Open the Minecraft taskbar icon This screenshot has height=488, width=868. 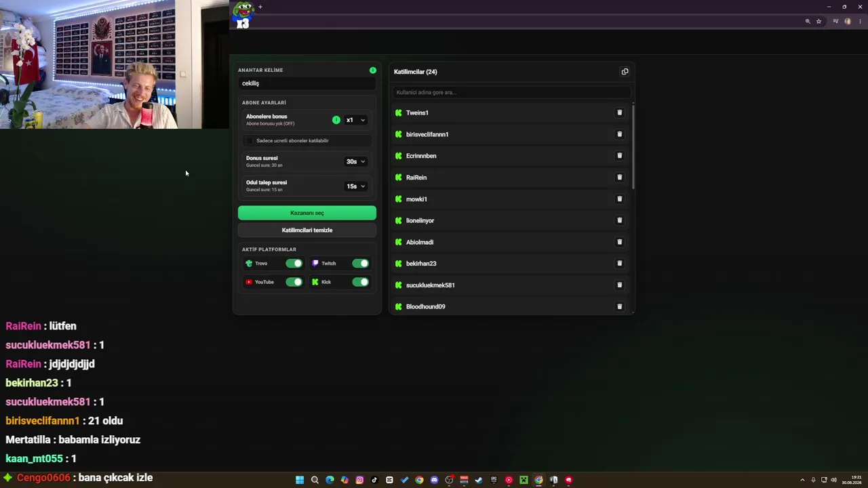point(524,480)
